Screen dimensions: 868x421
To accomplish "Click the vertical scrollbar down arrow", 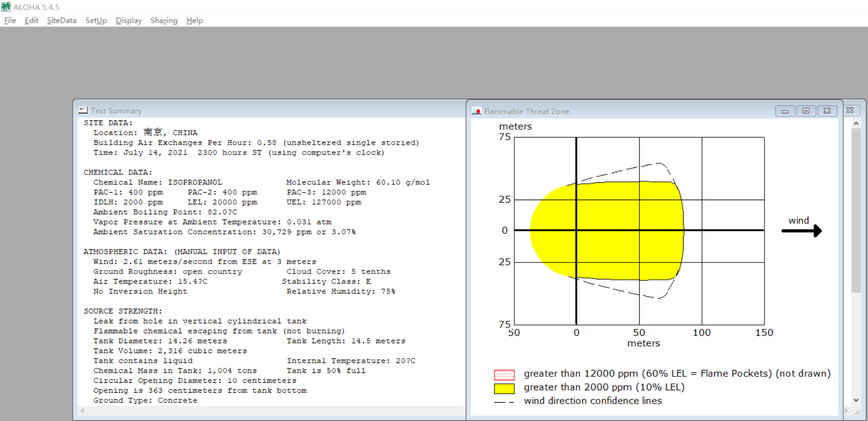I will [856, 400].
